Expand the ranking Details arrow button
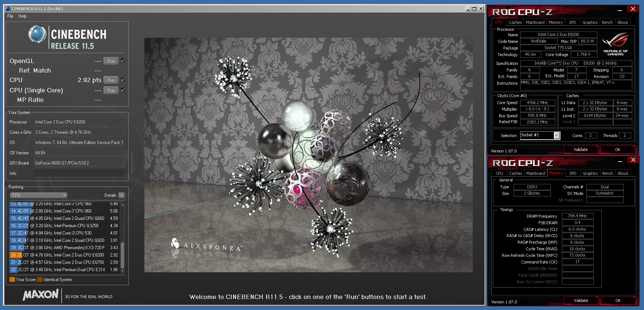644x310 pixels. click(122, 195)
